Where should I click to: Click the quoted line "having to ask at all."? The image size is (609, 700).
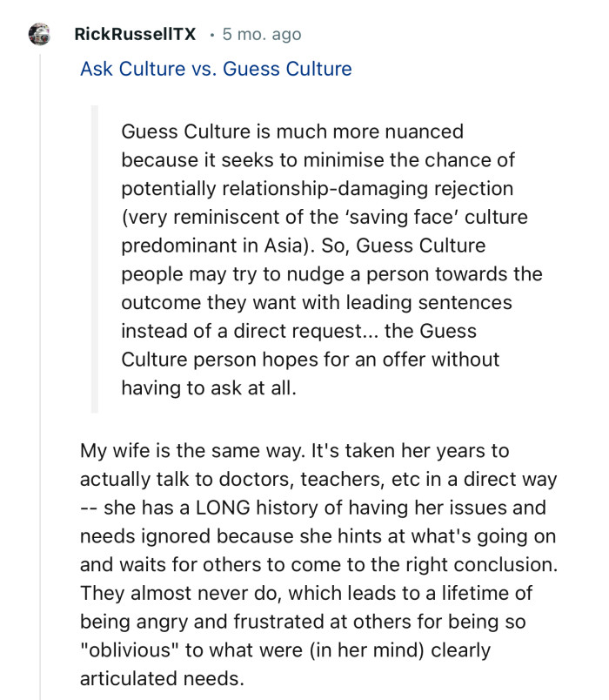pyautogui.click(x=209, y=387)
